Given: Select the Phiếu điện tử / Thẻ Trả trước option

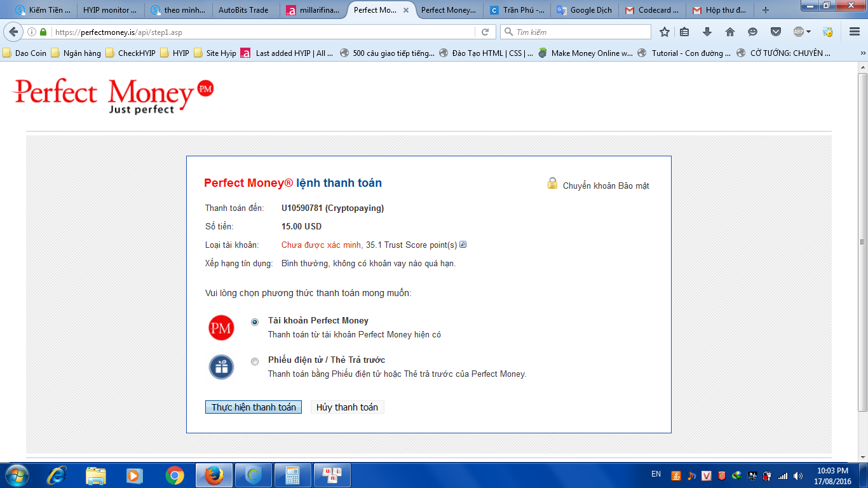Looking at the screenshot, I should [x=255, y=362].
